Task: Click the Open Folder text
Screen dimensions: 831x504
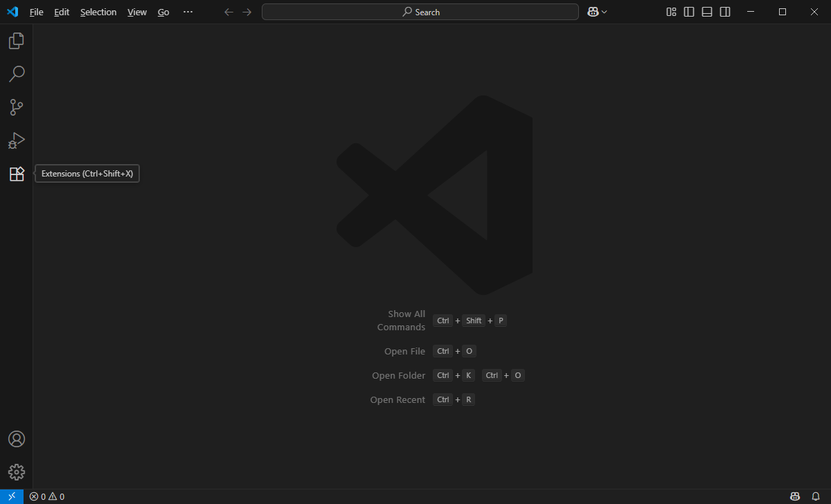Action: [x=398, y=376]
